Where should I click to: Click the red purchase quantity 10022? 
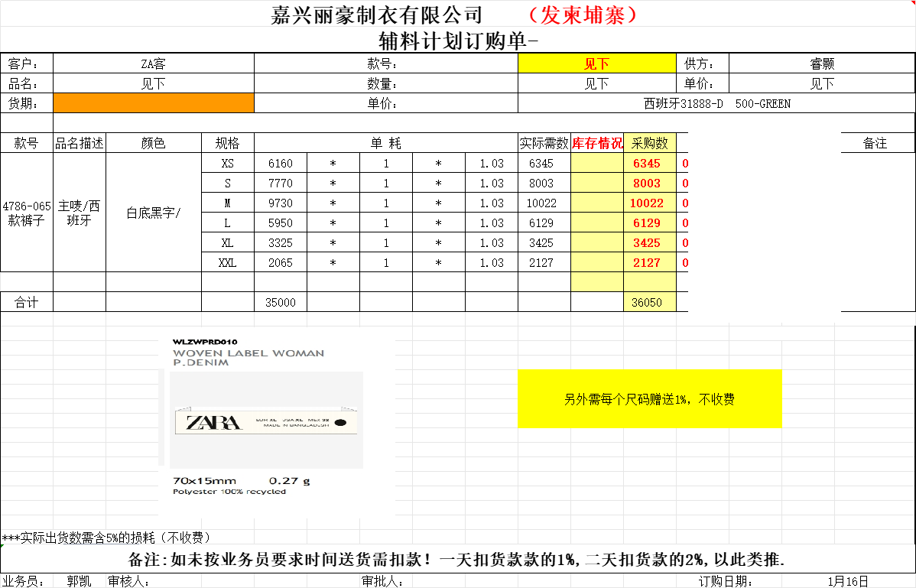pos(647,203)
